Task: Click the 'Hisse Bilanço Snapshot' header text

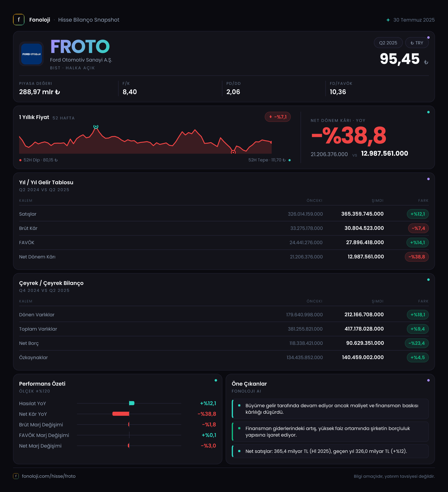Action: pos(89,20)
